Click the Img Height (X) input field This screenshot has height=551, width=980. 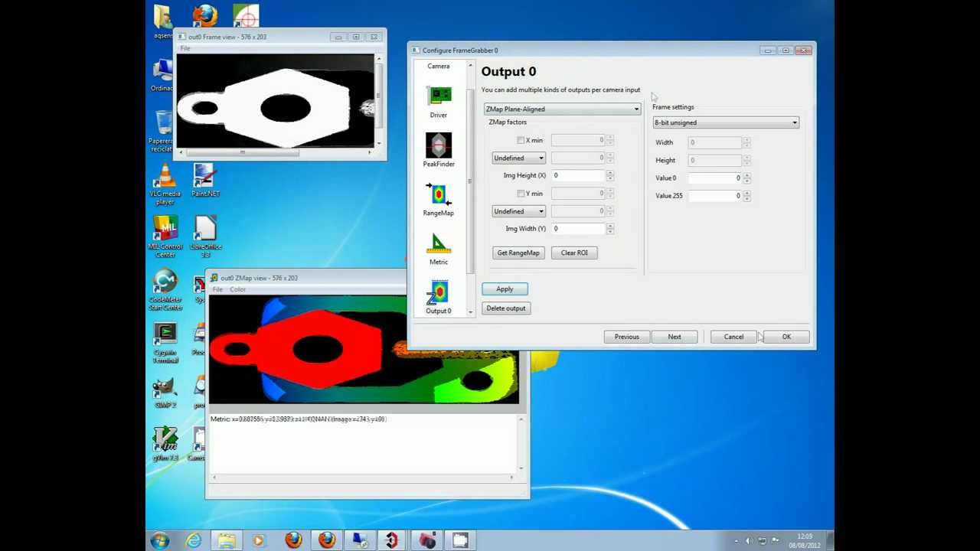[x=578, y=175]
